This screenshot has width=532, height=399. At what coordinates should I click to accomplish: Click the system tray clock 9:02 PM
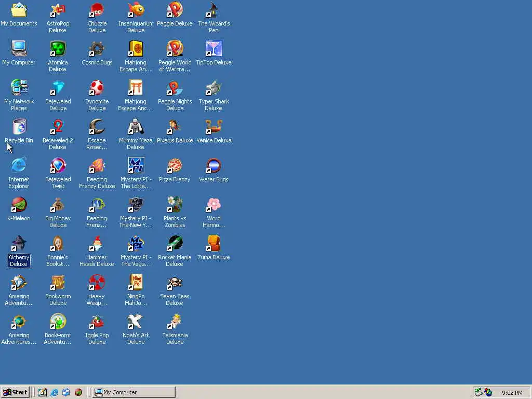[x=512, y=393]
